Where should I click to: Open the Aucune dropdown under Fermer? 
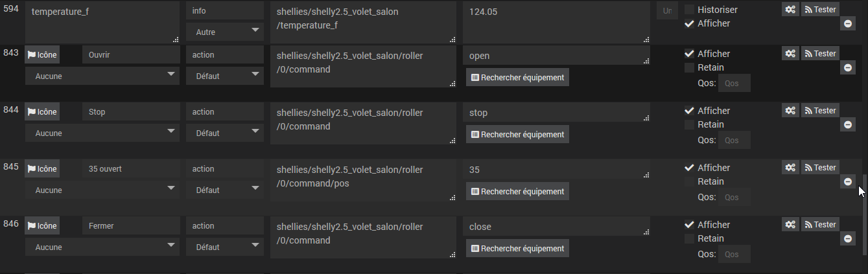click(102, 247)
